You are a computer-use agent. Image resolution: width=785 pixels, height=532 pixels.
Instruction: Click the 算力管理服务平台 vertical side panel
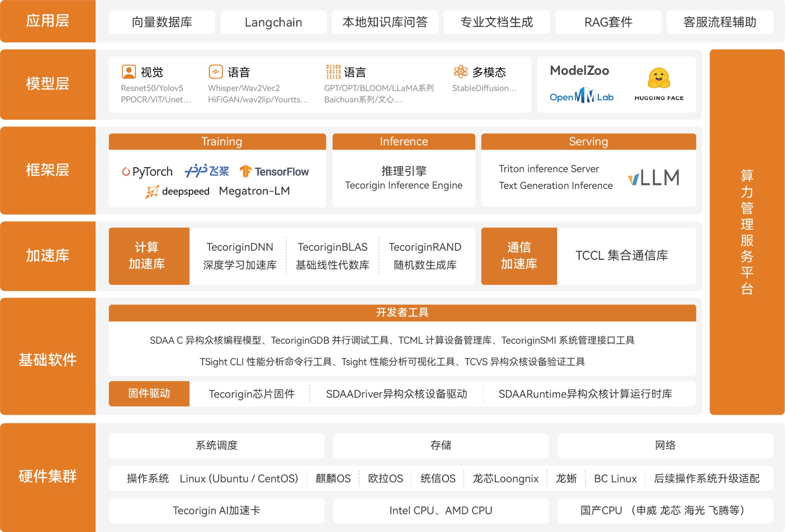coord(746,232)
